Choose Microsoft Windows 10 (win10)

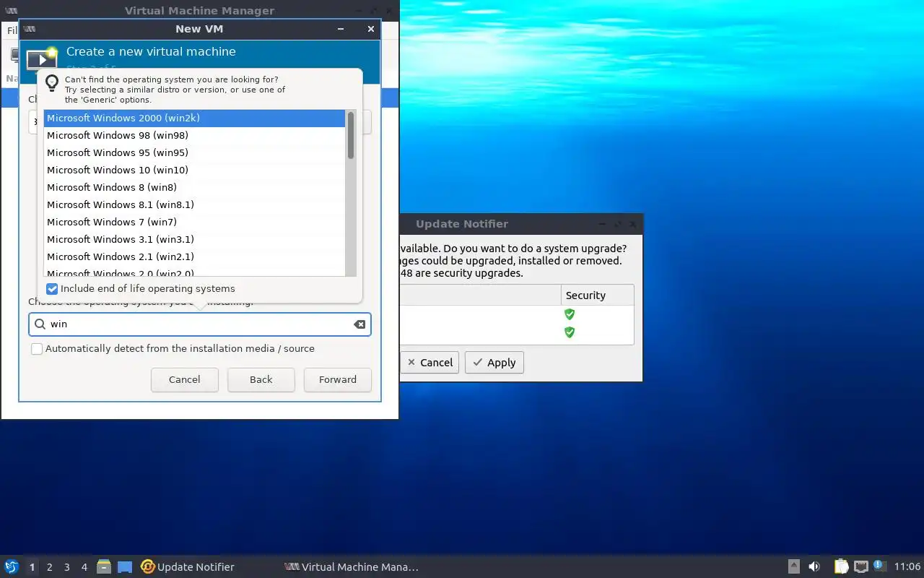[x=194, y=170]
